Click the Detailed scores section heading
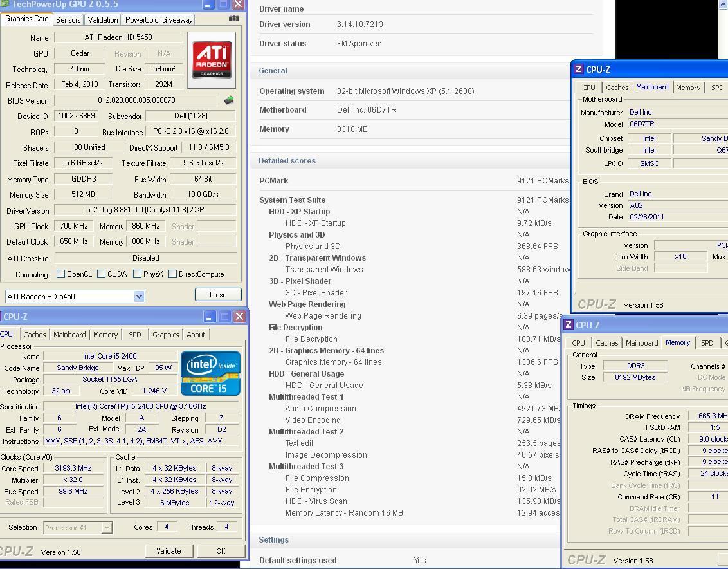The image size is (728, 569). click(x=287, y=160)
